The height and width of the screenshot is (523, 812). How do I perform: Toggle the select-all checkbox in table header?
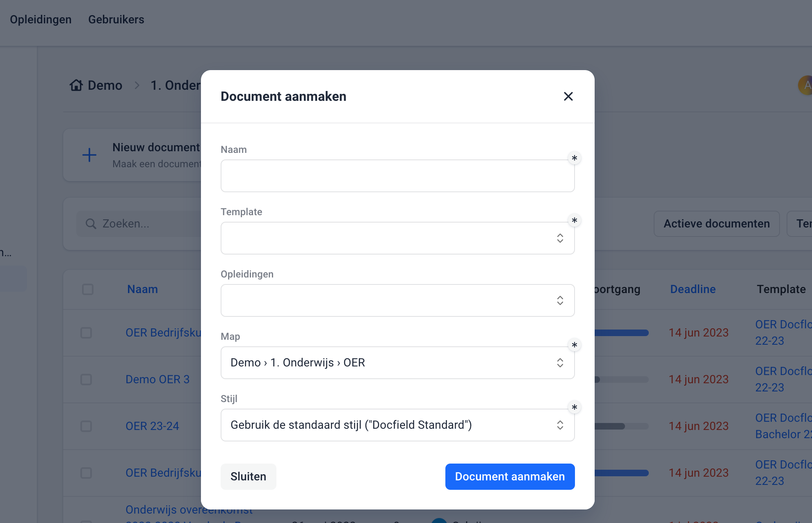(x=88, y=289)
